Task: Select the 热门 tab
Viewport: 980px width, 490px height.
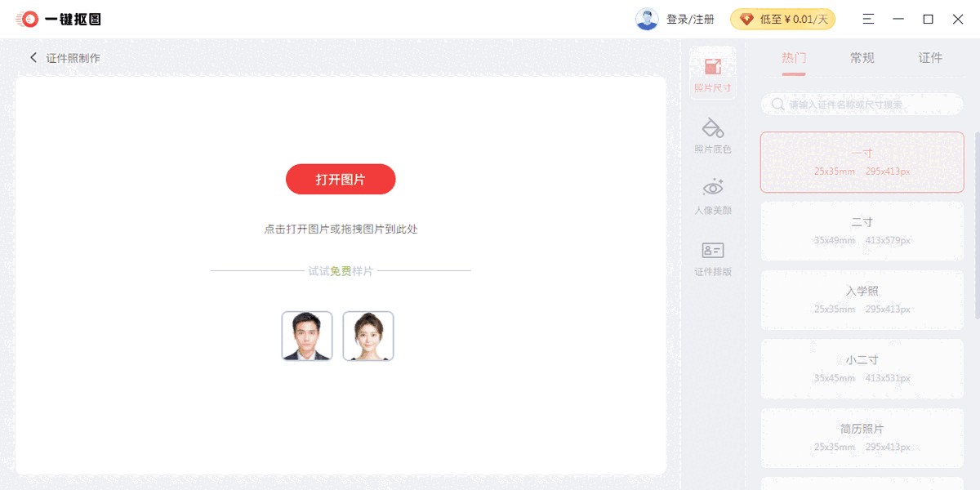Action: [x=793, y=58]
